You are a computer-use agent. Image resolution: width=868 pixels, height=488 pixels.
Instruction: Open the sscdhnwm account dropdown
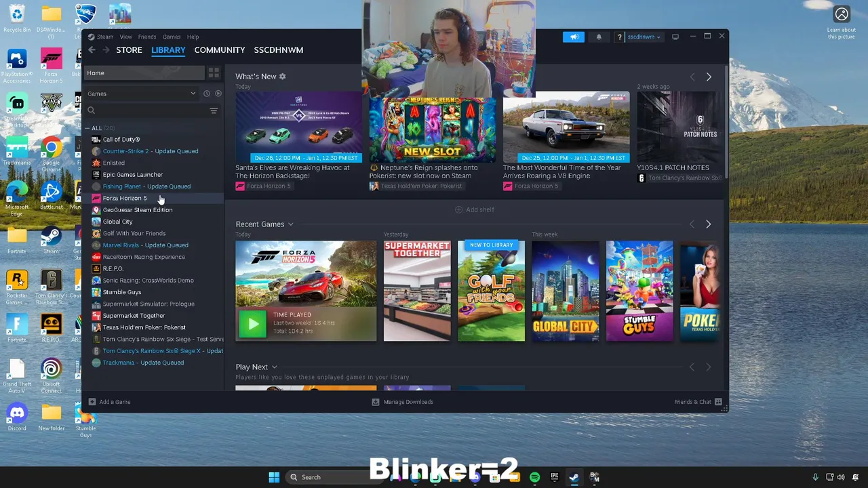click(644, 37)
